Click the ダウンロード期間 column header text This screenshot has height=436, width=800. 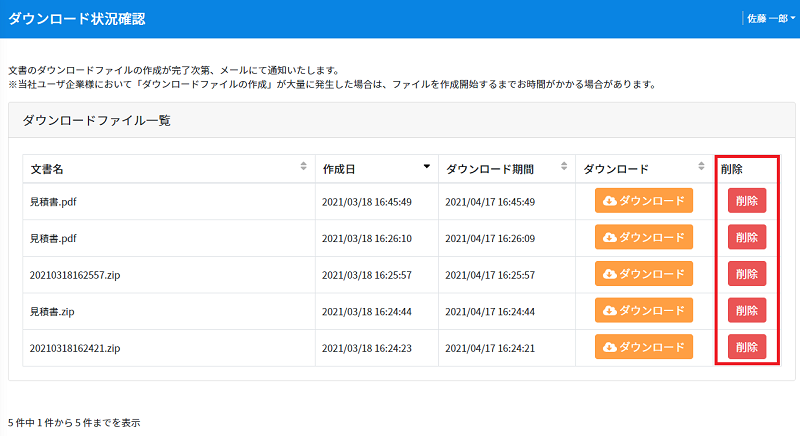pyautogui.click(x=490, y=169)
